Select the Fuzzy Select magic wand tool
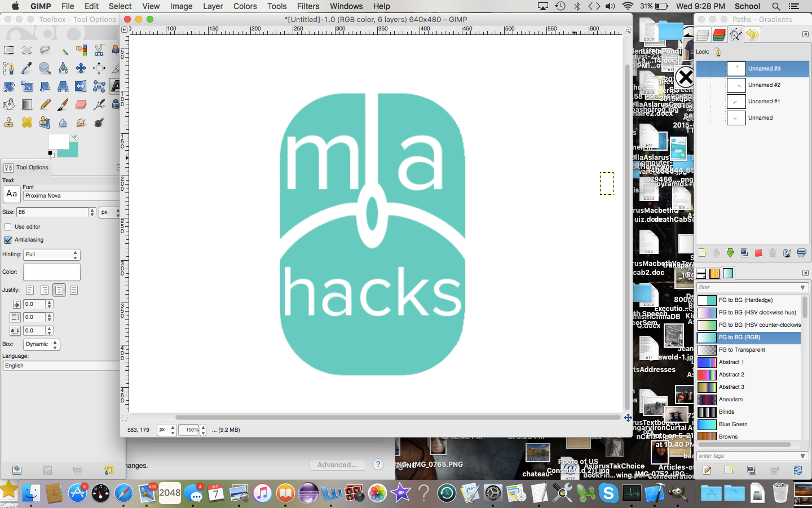This screenshot has height=508, width=812. [63, 50]
